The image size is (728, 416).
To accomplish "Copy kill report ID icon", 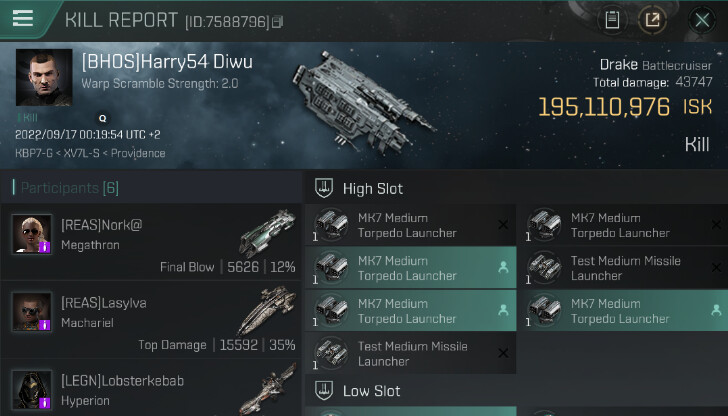I will tap(277, 22).
